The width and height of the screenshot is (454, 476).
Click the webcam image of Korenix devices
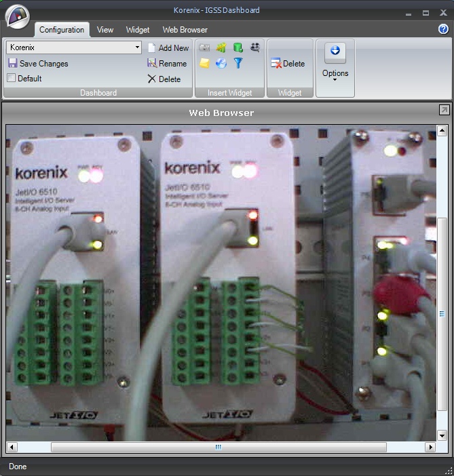pyautogui.click(x=221, y=283)
